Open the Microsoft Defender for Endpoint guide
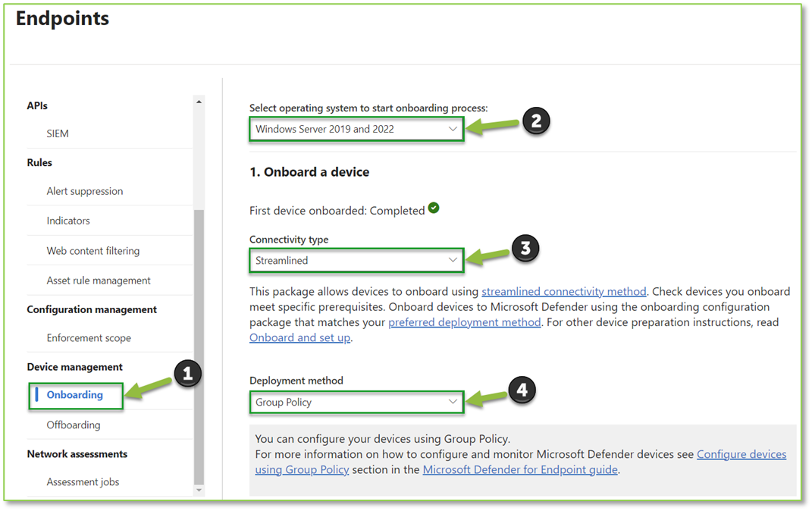The height and width of the screenshot is (511, 812). point(520,469)
